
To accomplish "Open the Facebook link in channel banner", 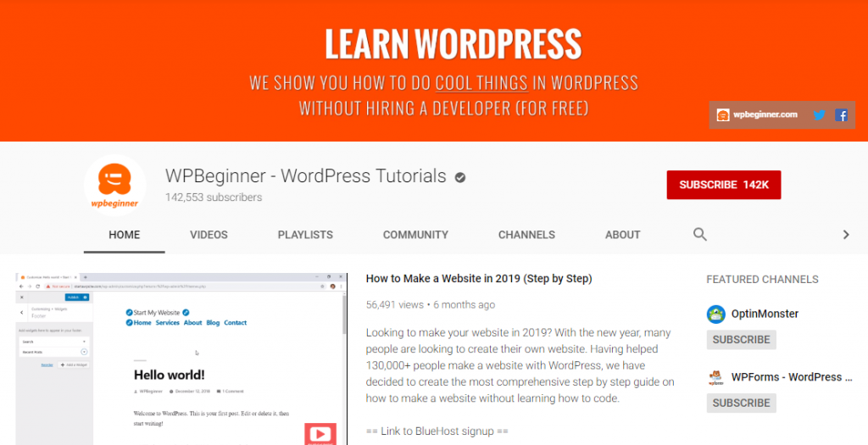I will click(x=842, y=115).
